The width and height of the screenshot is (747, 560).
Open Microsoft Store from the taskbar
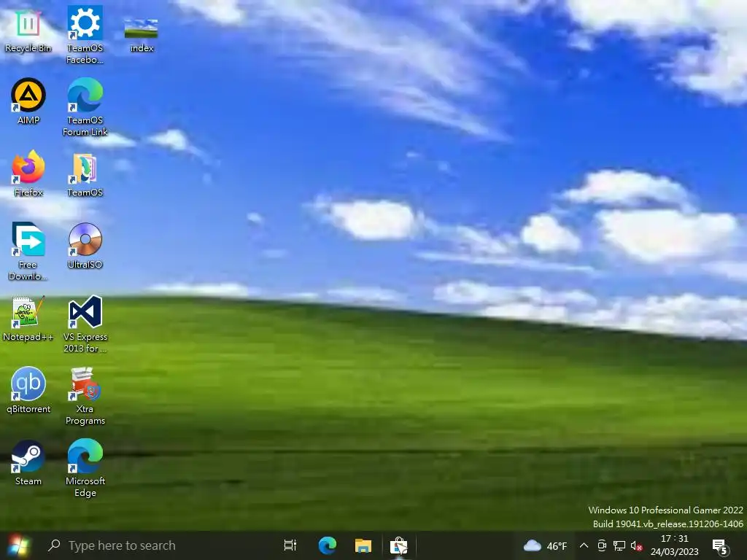[x=399, y=545]
